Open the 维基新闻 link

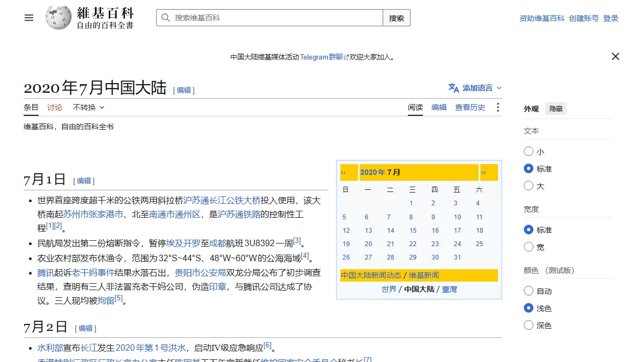[424, 275]
